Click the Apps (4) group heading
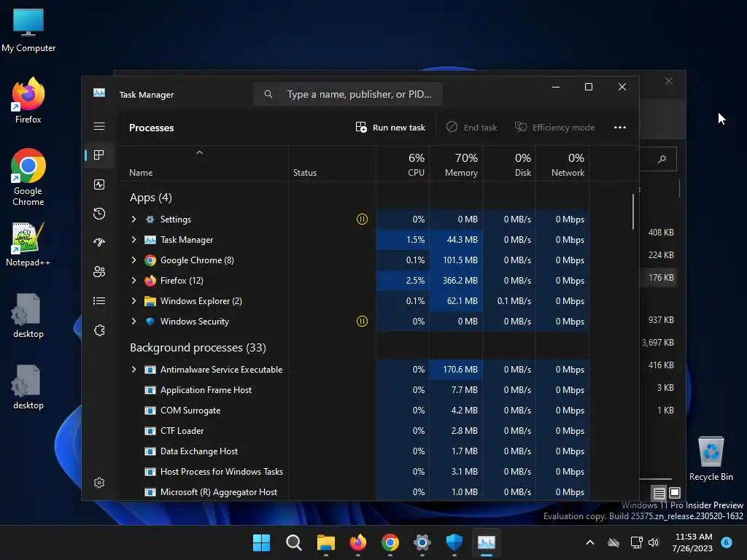The image size is (747, 560). click(x=150, y=198)
